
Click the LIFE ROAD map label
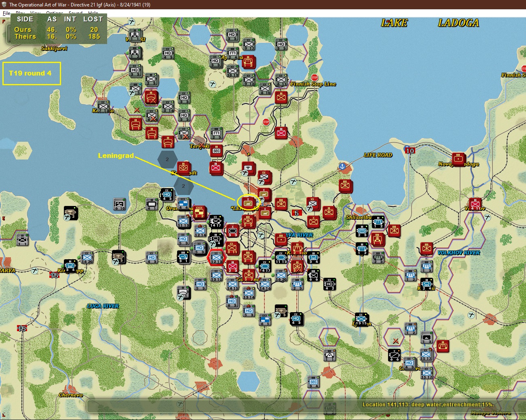(x=378, y=155)
